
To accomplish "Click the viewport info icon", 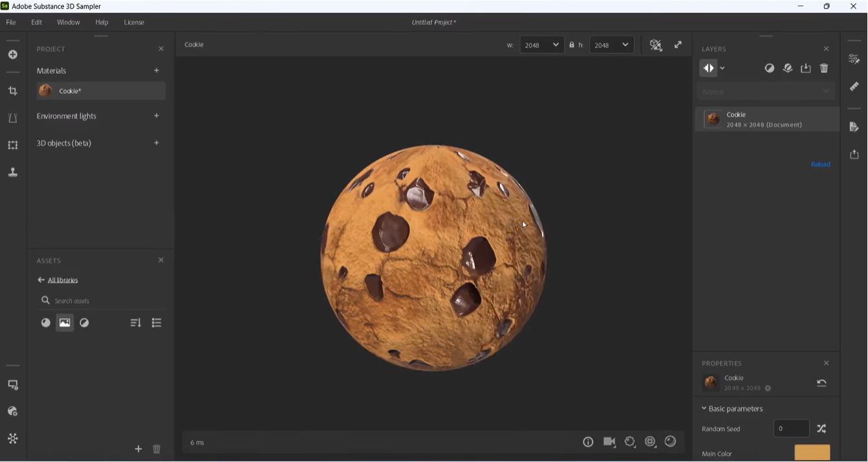I will click(588, 442).
